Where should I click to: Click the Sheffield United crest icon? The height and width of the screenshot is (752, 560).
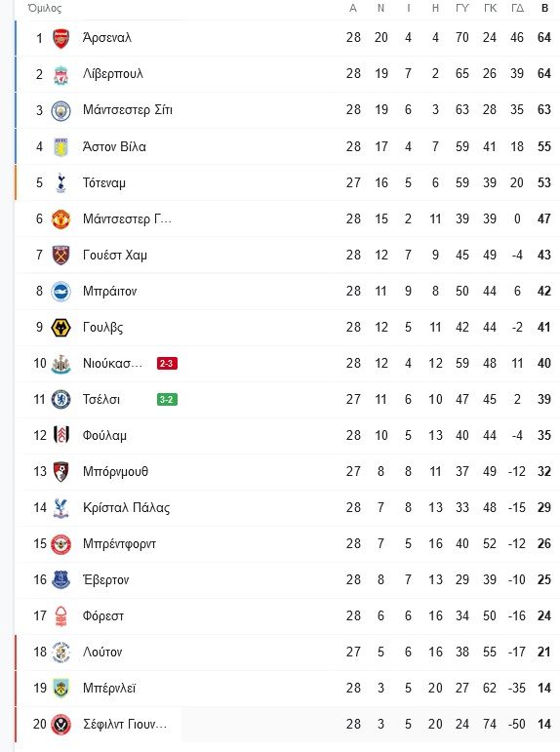[60, 724]
